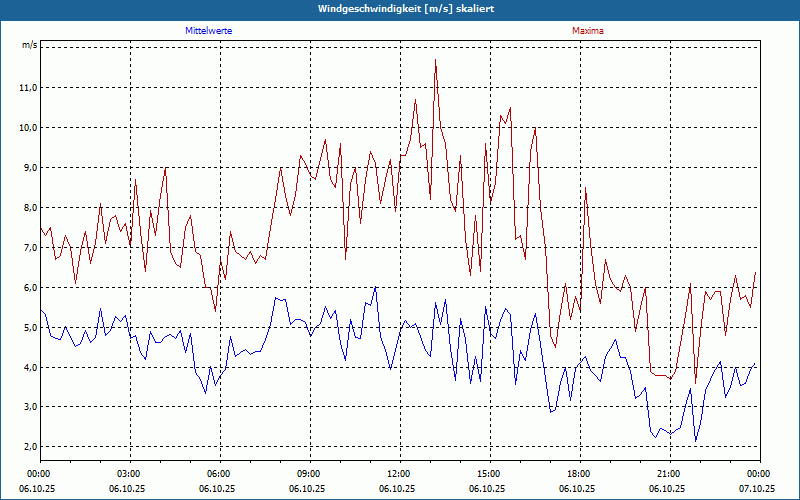Click the m/s unit label
800x500 pixels.
(29, 45)
